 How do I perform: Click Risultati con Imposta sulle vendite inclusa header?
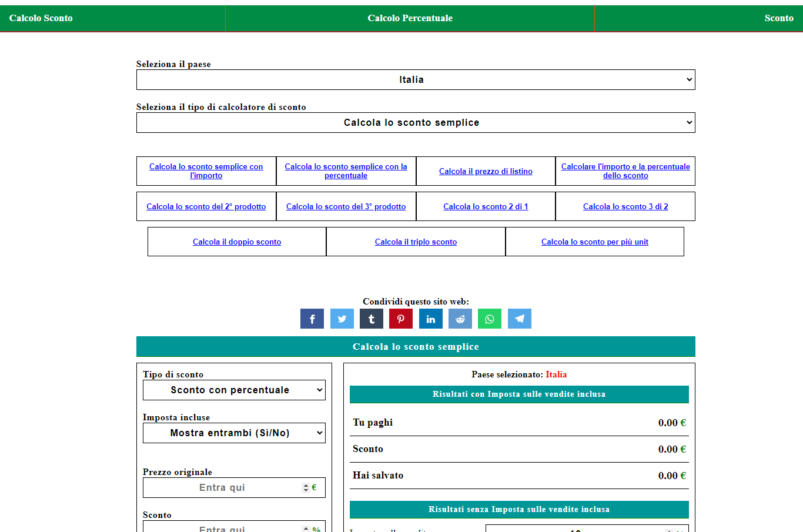519,394
